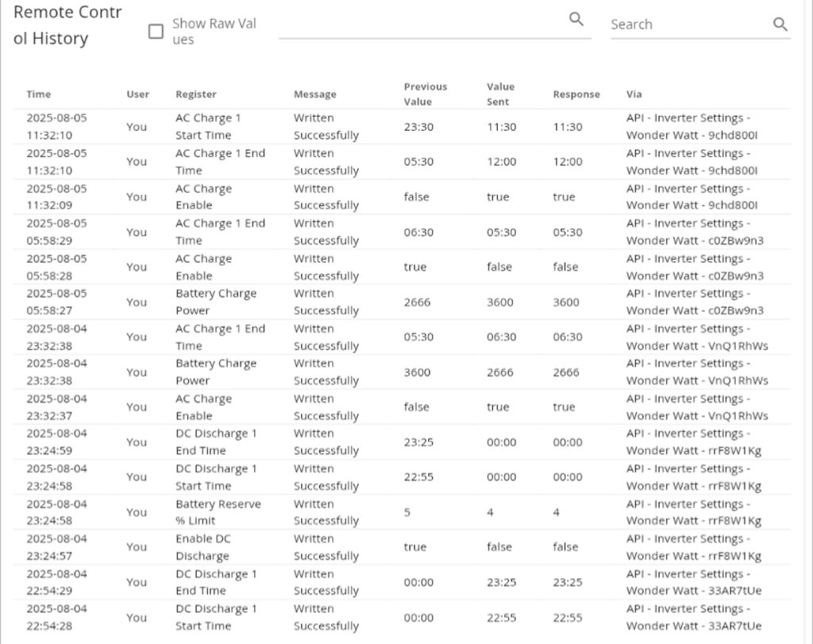Viewport: 813px width, 644px height.
Task: Click the Previous Value column header
Action: [x=425, y=94]
